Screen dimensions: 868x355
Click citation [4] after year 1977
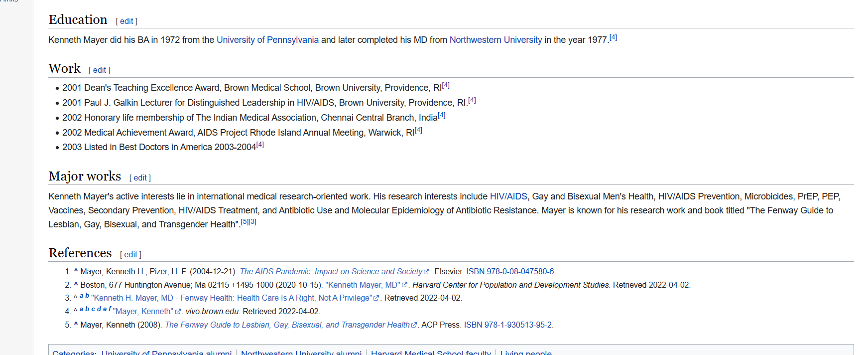point(613,37)
